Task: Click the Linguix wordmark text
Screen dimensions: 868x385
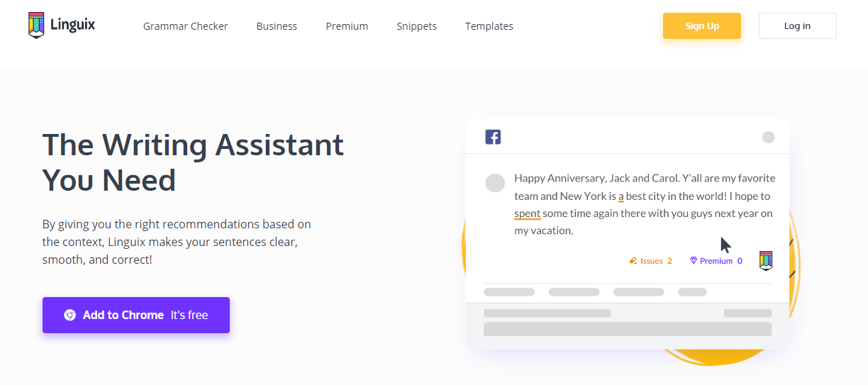Action: 73,26
